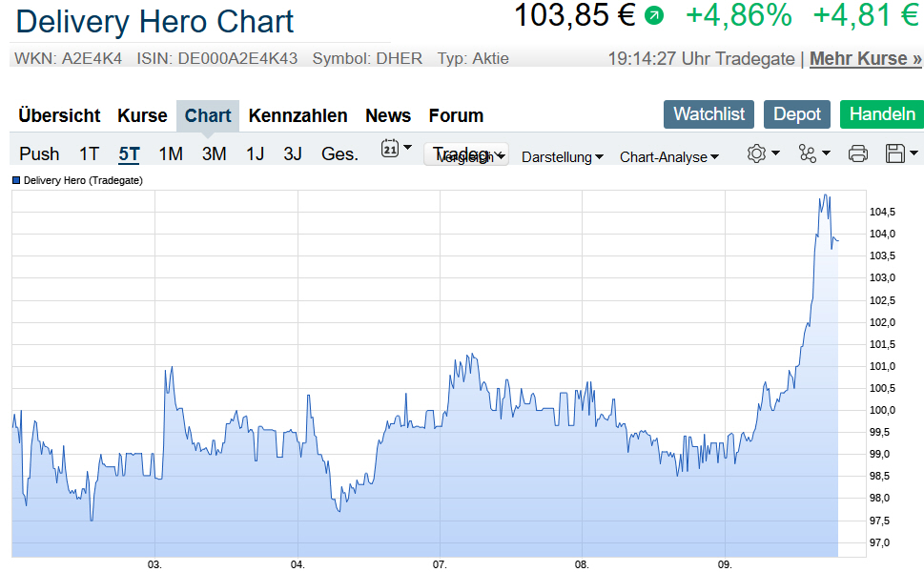924x572 pixels.
Task: Expand the arrow beside the settings gear
Action: point(775,153)
